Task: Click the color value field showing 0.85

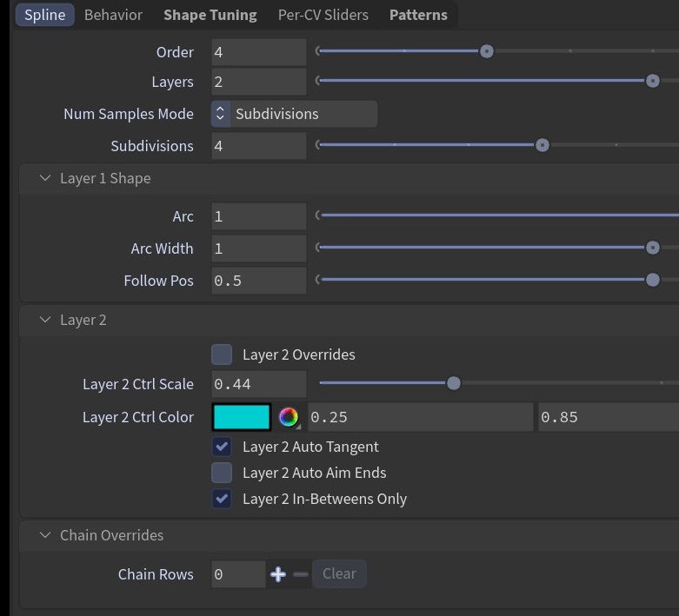Action: pyautogui.click(x=609, y=417)
